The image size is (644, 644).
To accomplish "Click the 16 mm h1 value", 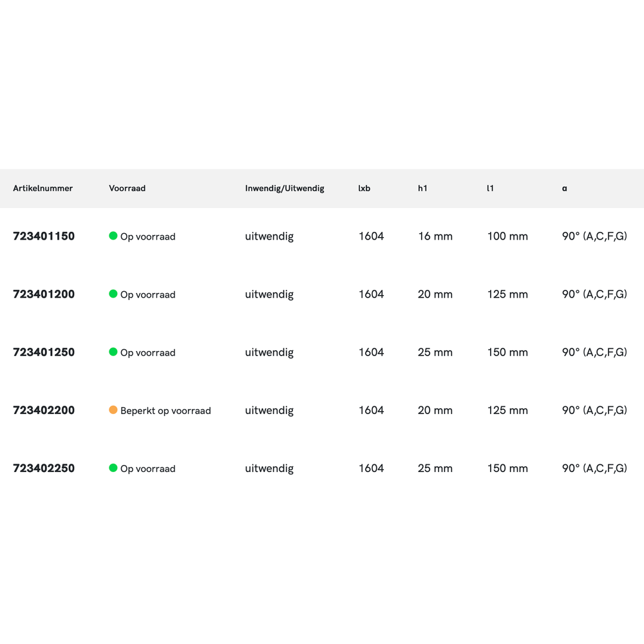I will 435,236.
